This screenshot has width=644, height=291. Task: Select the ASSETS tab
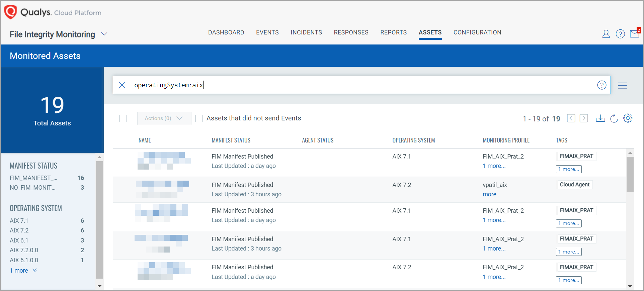430,32
